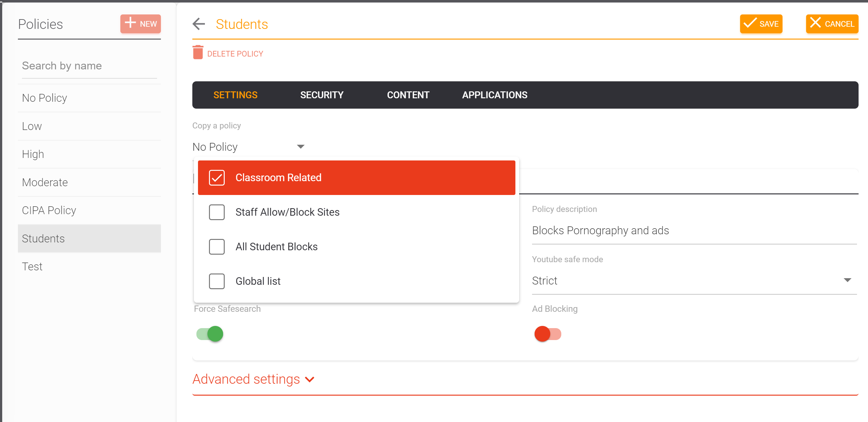Click the Policy description text field
The width and height of the screenshot is (868, 422).
point(694,231)
